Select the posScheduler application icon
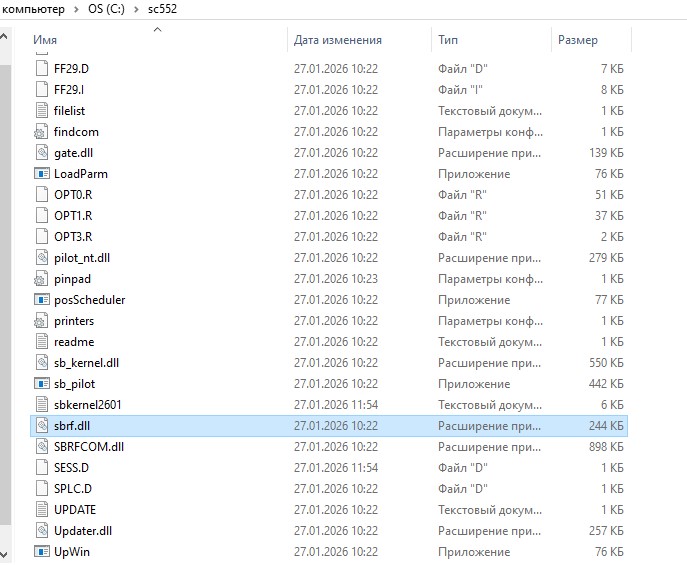The height and width of the screenshot is (565, 687). pyautogui.click(x=41, y=300)
